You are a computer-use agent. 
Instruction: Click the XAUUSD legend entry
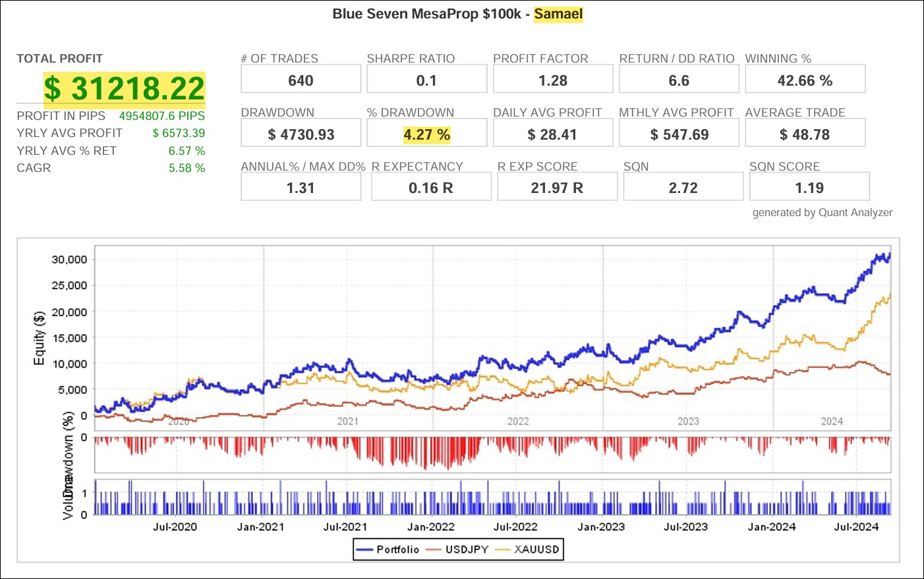[x=527, y=549]
